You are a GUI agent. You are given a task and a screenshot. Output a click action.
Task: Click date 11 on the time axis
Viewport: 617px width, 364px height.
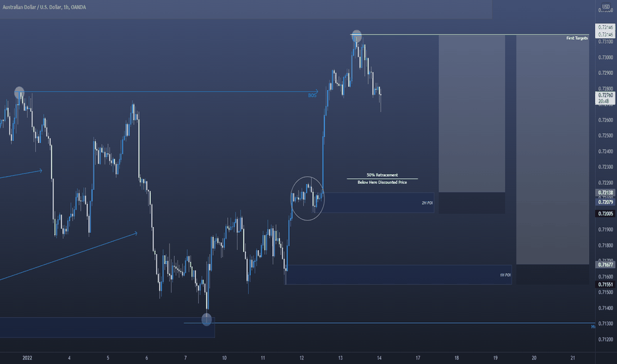coord(263,358)
